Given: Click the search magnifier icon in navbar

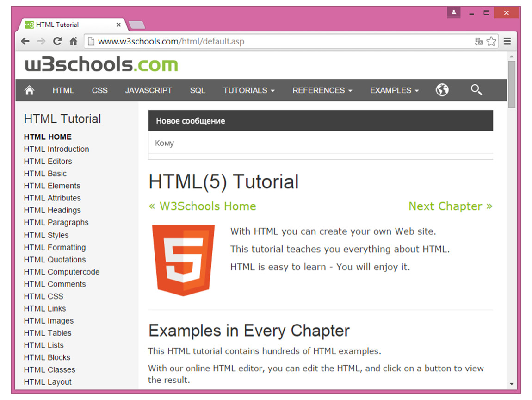Looking at the screenshot, I should [476, 90].
